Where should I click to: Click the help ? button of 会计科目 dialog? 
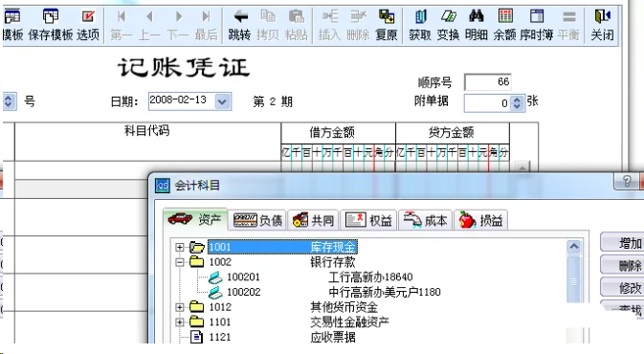[627, 181]
